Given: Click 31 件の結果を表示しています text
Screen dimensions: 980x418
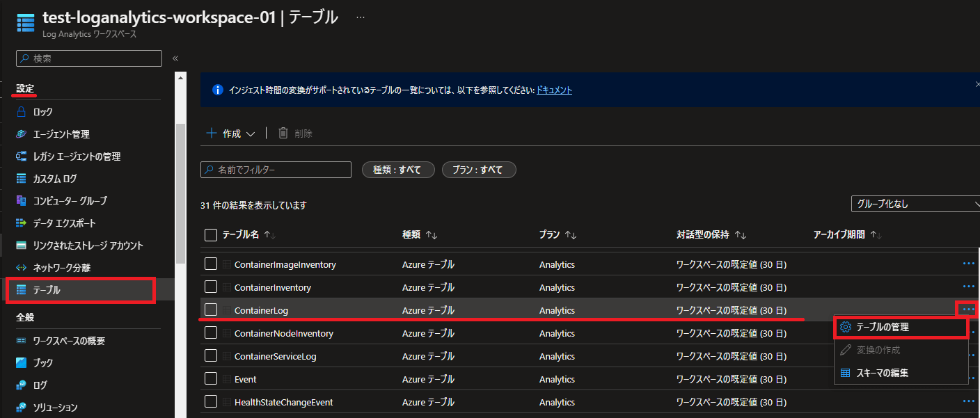Looking at the screenshot, I should [x=253, y=205].
